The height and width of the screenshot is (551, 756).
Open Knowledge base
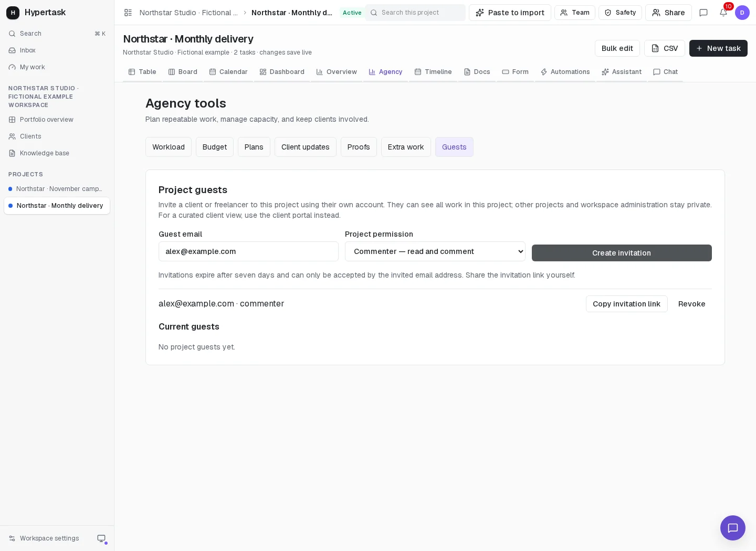(x=57, y=153)
